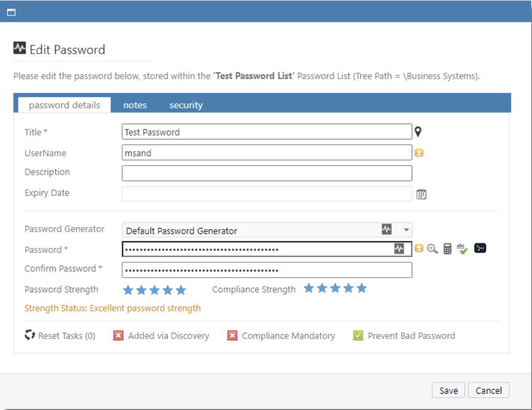This screenshot has height=410, width=532.
Task: Save the password changes
Action: 448,390
